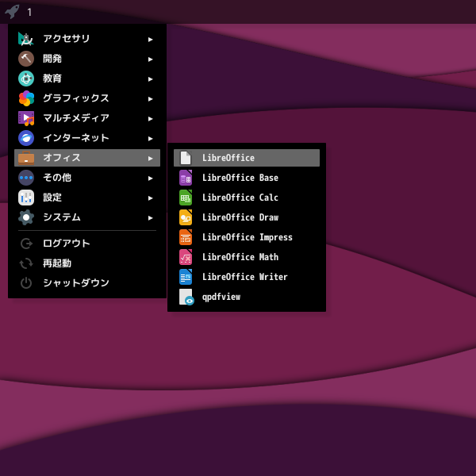Click the LibreOffice blank document icon
Image resolution: width=476 pixels, height=476 pixels.
(x=186, y=158)
